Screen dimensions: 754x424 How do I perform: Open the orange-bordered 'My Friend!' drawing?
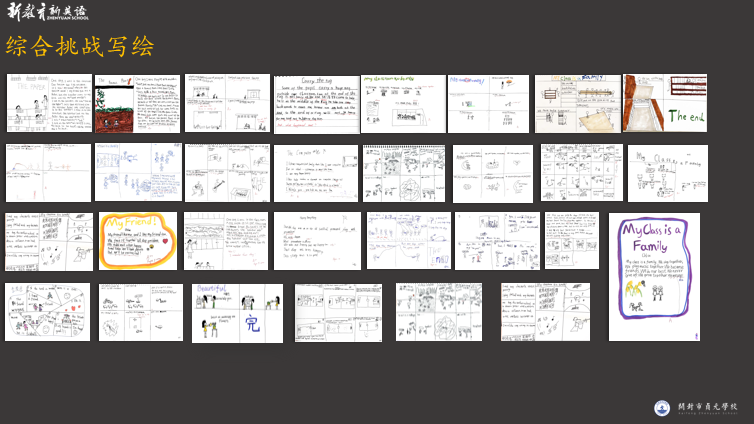pyautogui.click(x=138, y=241)
